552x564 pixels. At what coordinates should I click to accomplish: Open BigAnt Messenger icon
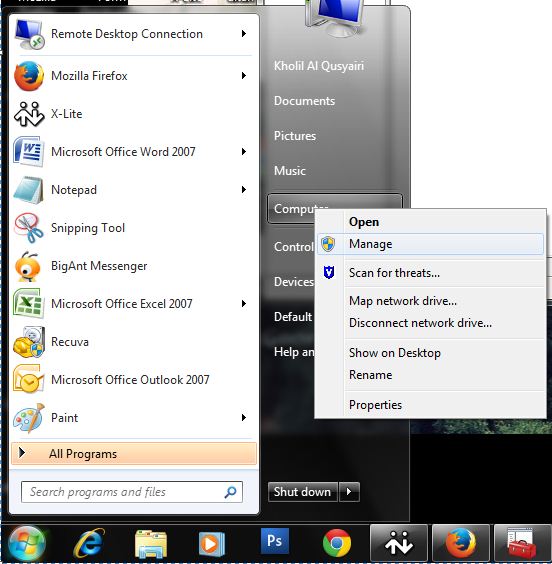[28, 266]
